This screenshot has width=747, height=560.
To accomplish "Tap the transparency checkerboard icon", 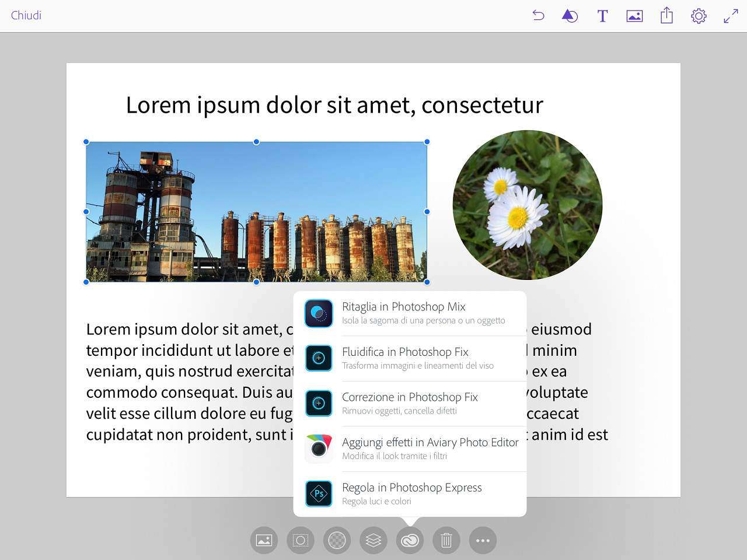I will tap(337, 540).
